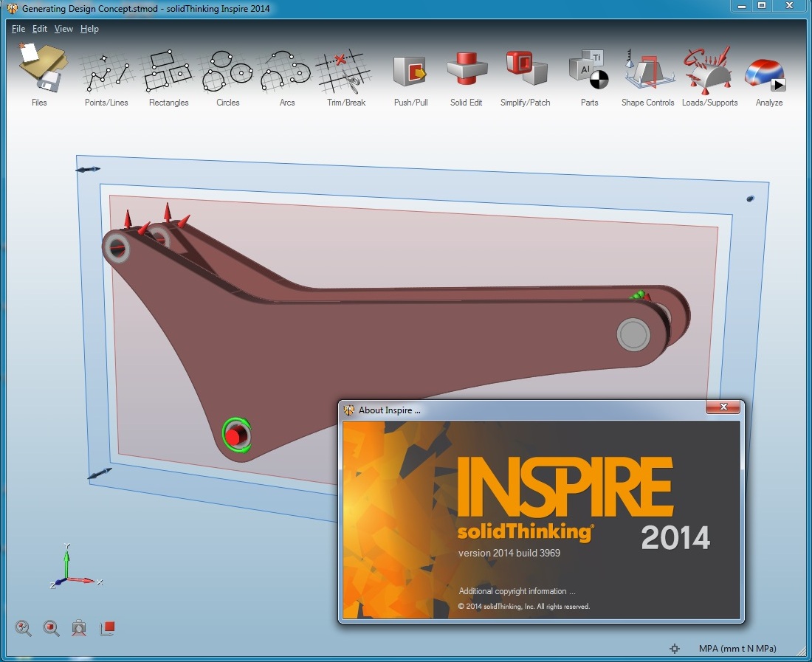This screenshot has height=662, width=812.
Task: Click the top-left double arrow plane handle
Action: pos(88,169)
